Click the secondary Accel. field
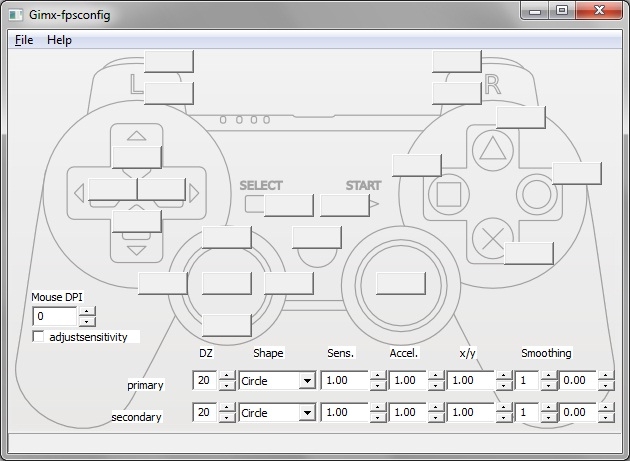630x461 pixels. point(408,412)
